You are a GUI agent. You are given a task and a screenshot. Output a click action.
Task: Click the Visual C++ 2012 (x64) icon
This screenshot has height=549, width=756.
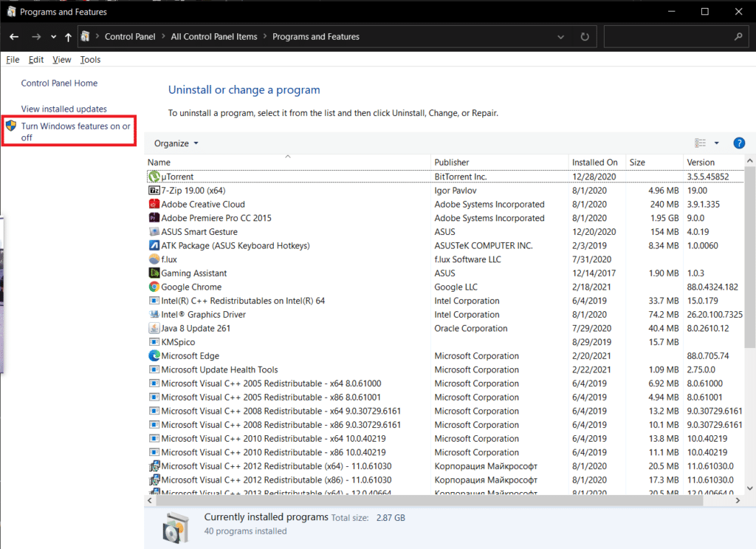click(x=154, y=466)
